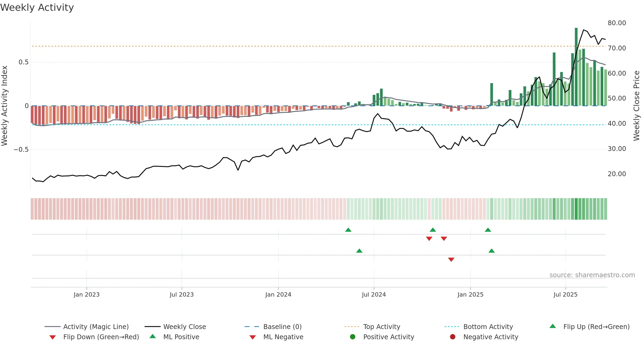
Task: Click the Positive Activity green circle icon
Action: [353, 337]
